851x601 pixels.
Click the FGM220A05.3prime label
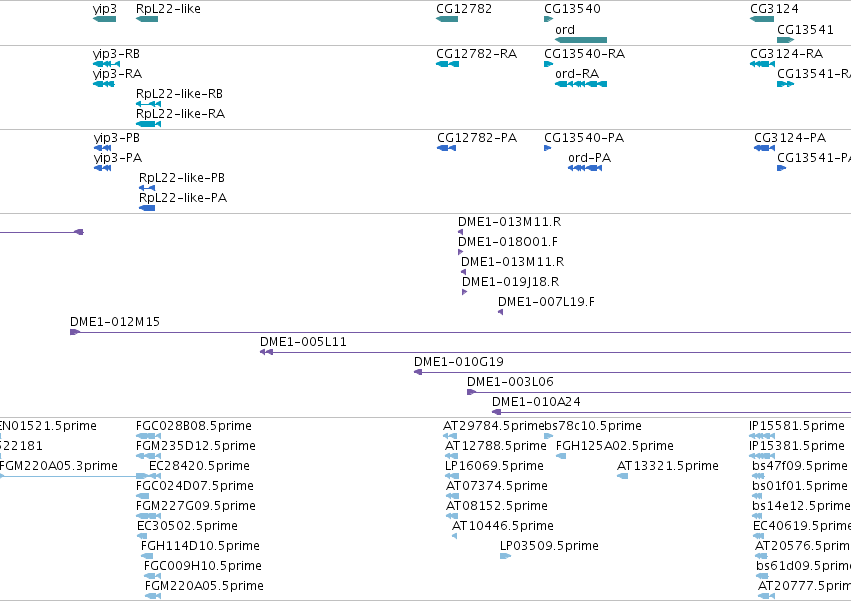(x=59, y=466)
